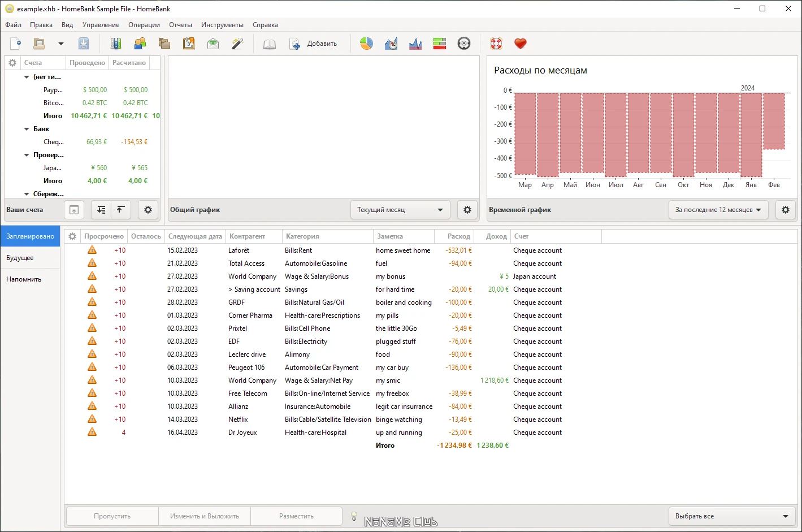Open the categories management icon
802x532 pixels.
click(x=164, y=44)
